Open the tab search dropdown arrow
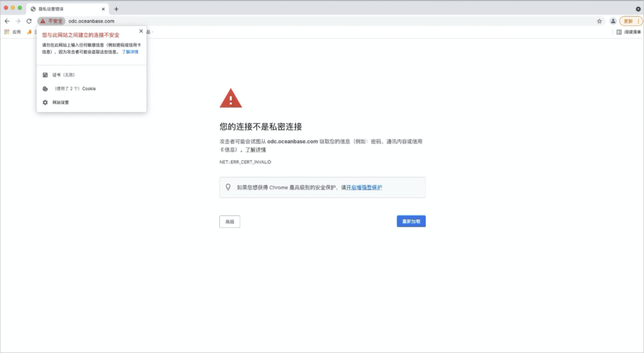The image size is (644, 353). [638, 9]
